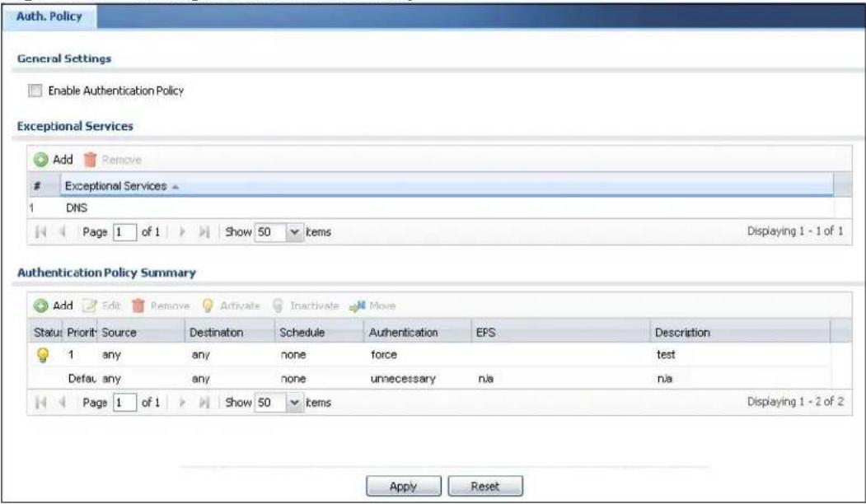Select 'unnecessary' authentication cell
Screen dimensions: 866x504
pos(403,379)
